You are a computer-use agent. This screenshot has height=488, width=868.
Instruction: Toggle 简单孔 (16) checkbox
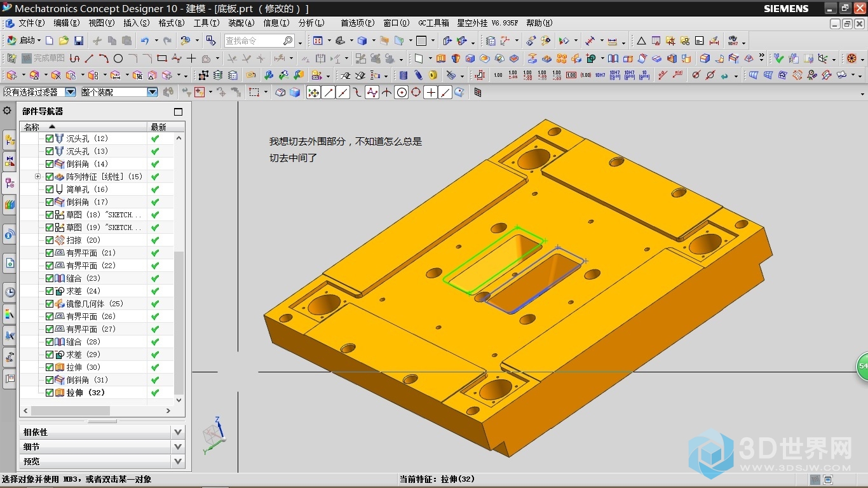[x=50, y=189]
